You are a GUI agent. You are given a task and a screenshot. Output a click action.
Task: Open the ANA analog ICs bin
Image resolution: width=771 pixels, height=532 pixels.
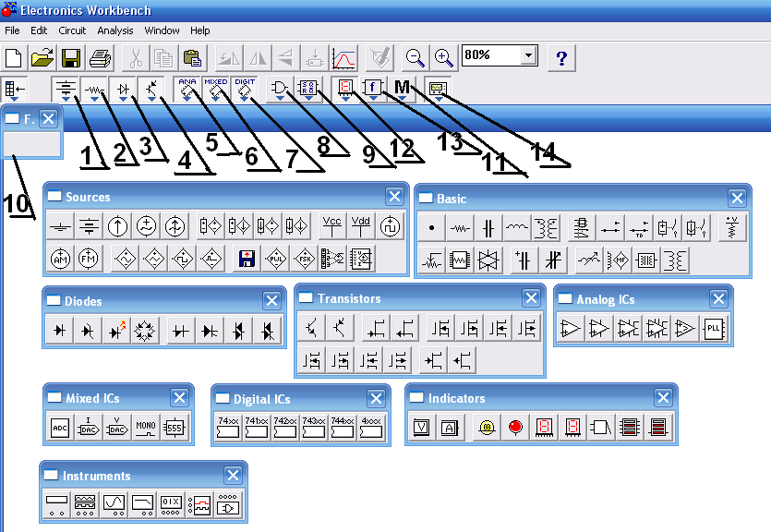point(187,90)
